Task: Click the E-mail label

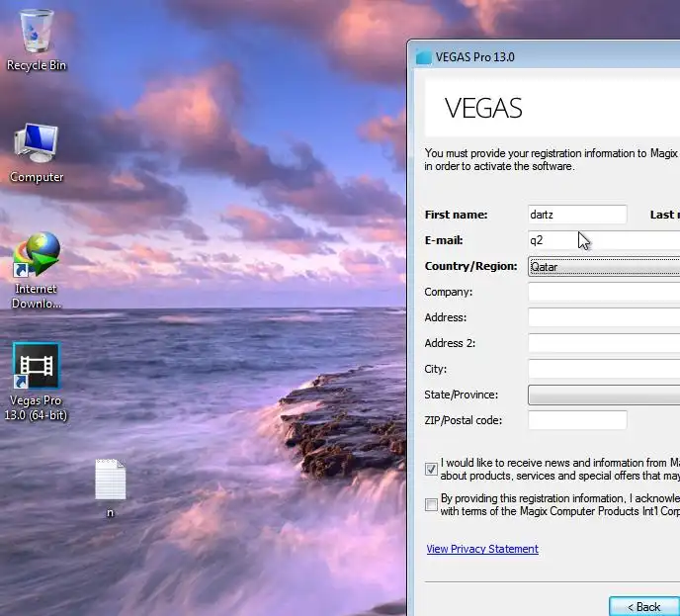Action: coord(444,240)
